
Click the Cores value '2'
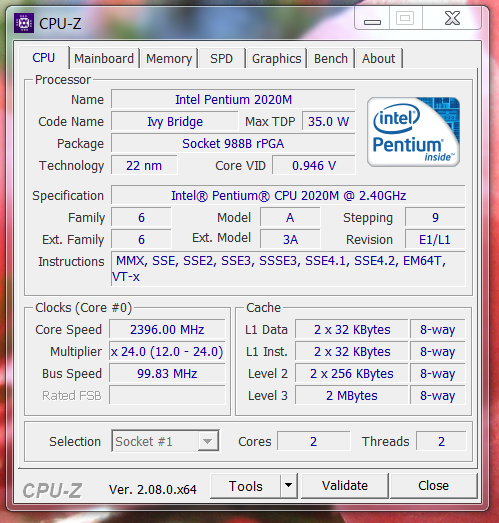tap(314, 441)
